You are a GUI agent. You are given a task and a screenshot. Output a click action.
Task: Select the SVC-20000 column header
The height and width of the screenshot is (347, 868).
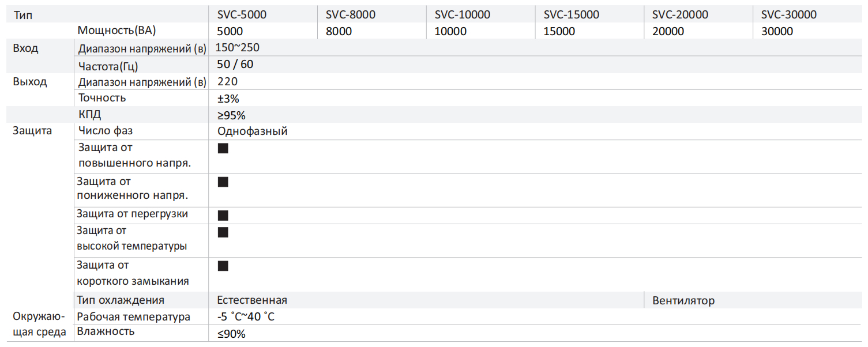(x=680, y=14)
